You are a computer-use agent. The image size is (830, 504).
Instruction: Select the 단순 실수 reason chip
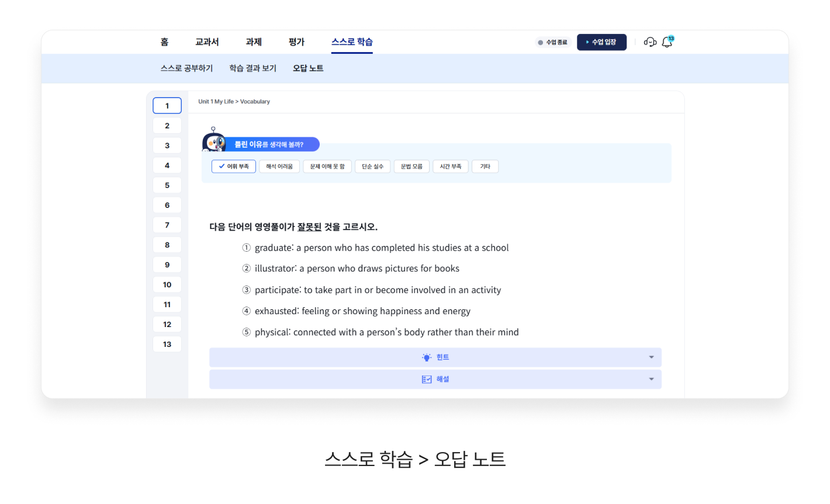pos(372,166)
